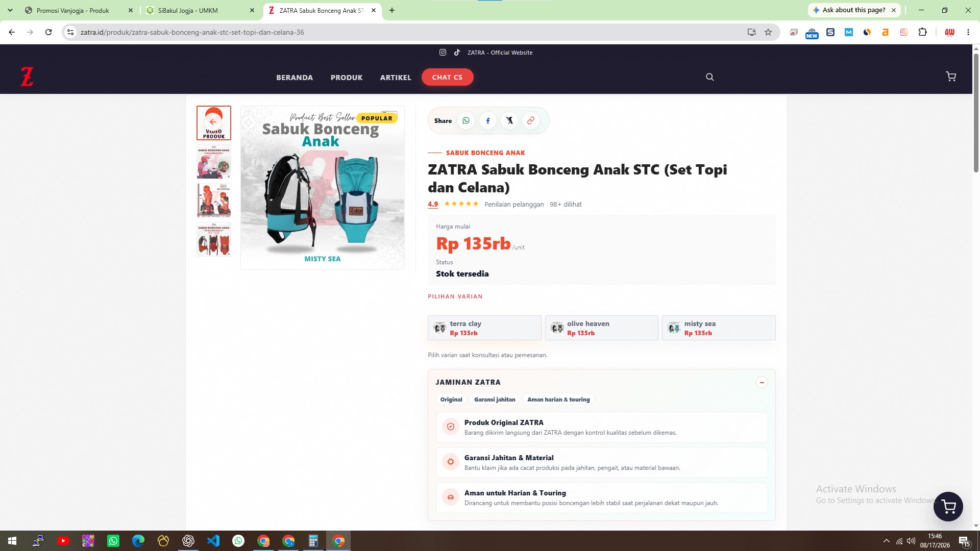Show hidden system tray icons
The image size is (980, 551).
(887, 541)
